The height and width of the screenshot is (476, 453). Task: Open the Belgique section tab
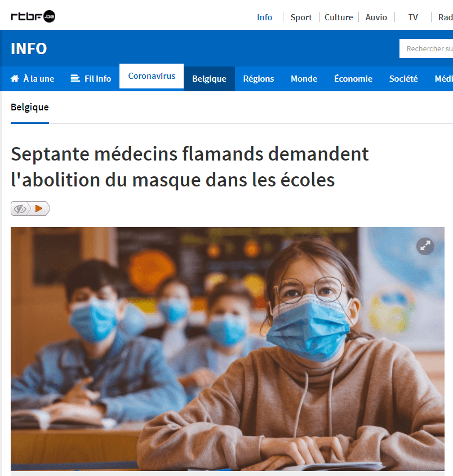(x=209, y=79)
